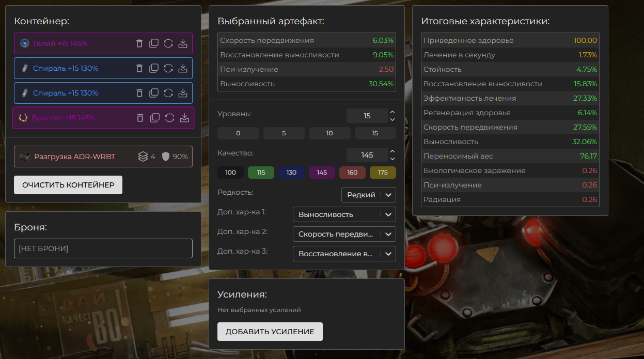Click the replace arrows icon on Браслет row
The height and width of the screenshot is (359, 644).
169,118
